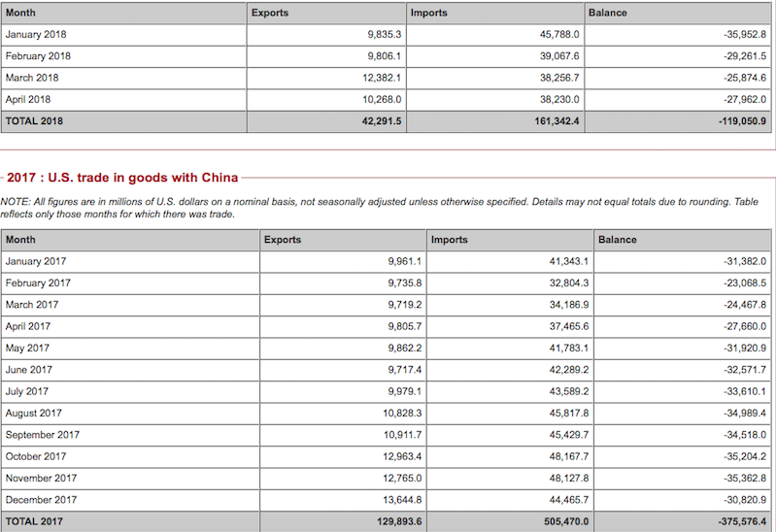This screenshot has width=776, height=532.
Task: Click the April 2018 row label
Action: [x=28, y=99]
